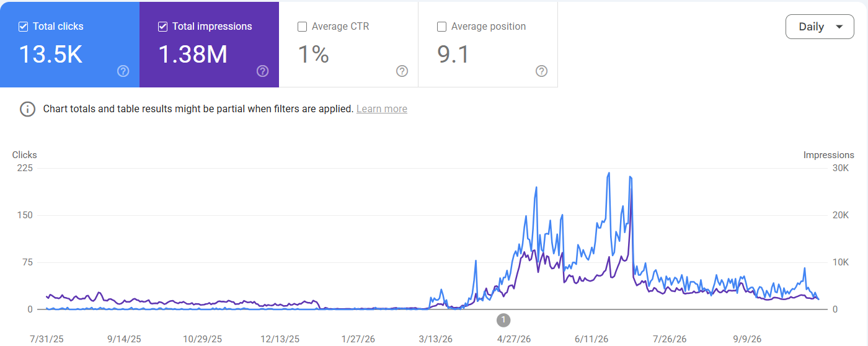The width and height of the screenshot is (868, 346).
Task: Click the Clicks axis title
Action: pyautogui.click(x=25, y=155)
